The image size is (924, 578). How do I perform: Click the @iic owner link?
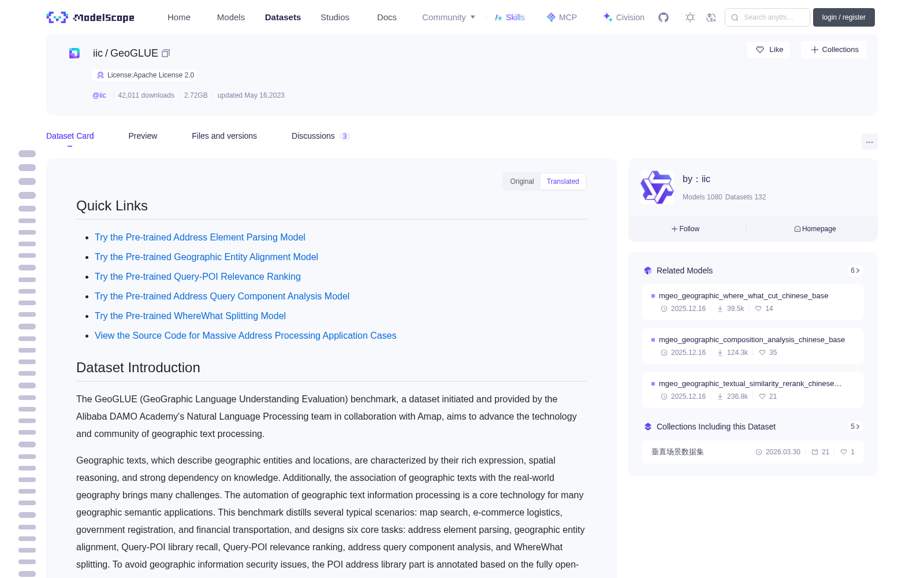click(x=99, y=95)
